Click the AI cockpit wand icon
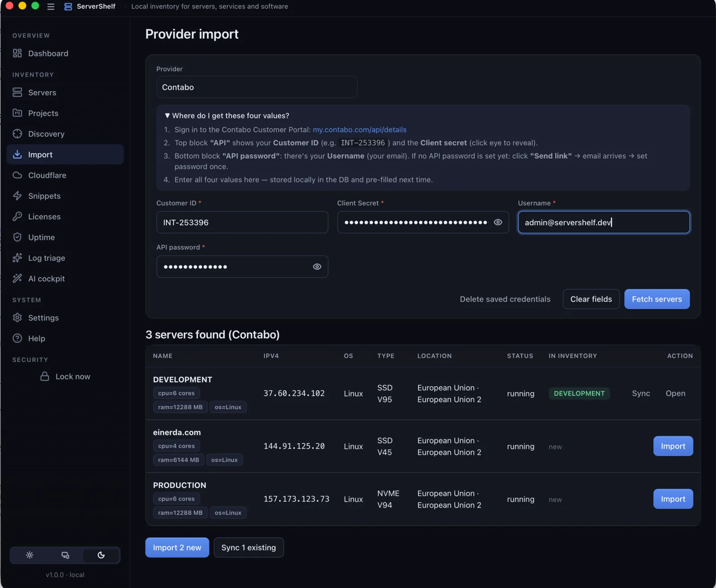This screenshot has height=588, width=716. (17, 278)
